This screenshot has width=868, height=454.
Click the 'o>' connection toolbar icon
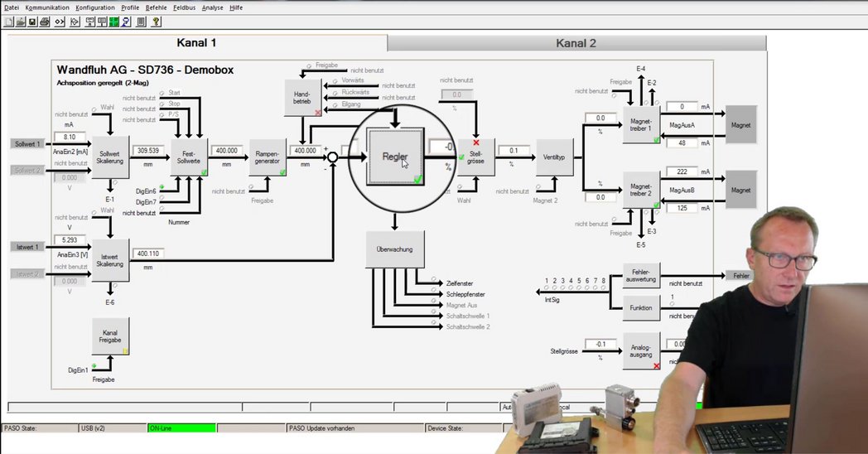click(x=60, y=22)
